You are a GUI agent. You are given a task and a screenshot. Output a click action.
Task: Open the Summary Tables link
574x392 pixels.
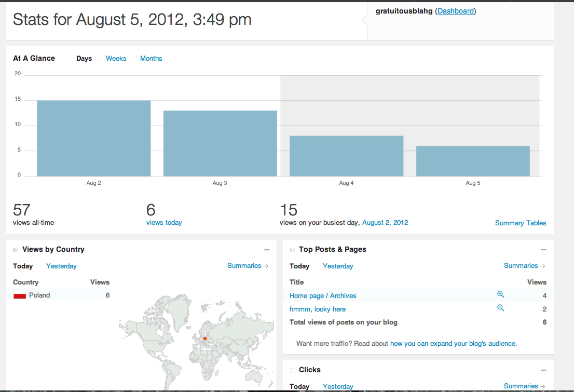pyautogui.click(x=521, y=223)
